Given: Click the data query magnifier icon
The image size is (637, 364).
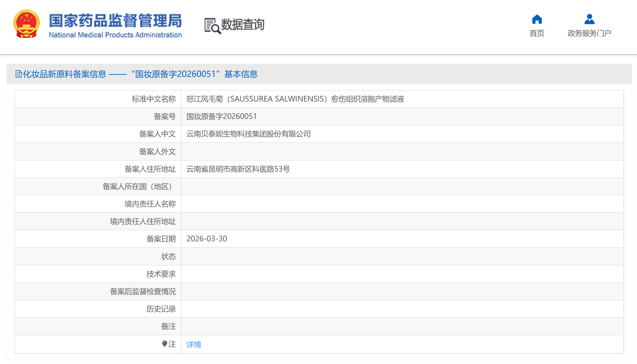Looking at the screenshot, I should coord(212,26).
